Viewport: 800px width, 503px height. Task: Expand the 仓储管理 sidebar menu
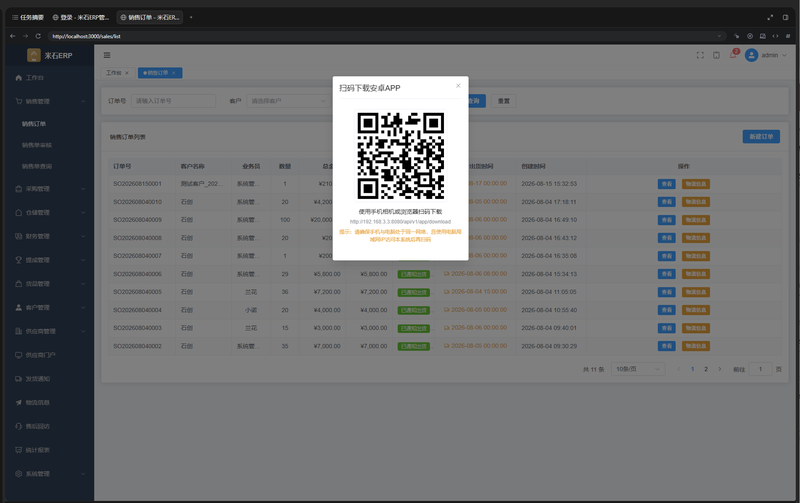[x=49, y=212]
